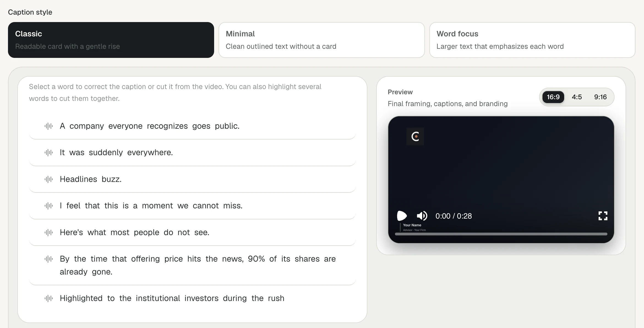Select the word "everywhere."
644x328 pixels.
(150, 152)
